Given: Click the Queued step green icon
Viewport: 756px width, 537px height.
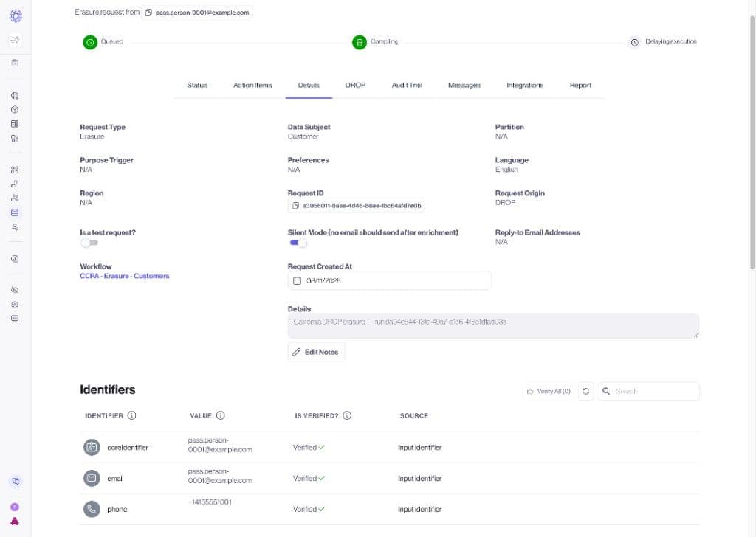Looking at the screenshot, I should pyautogui.click(x=90, y=42).
